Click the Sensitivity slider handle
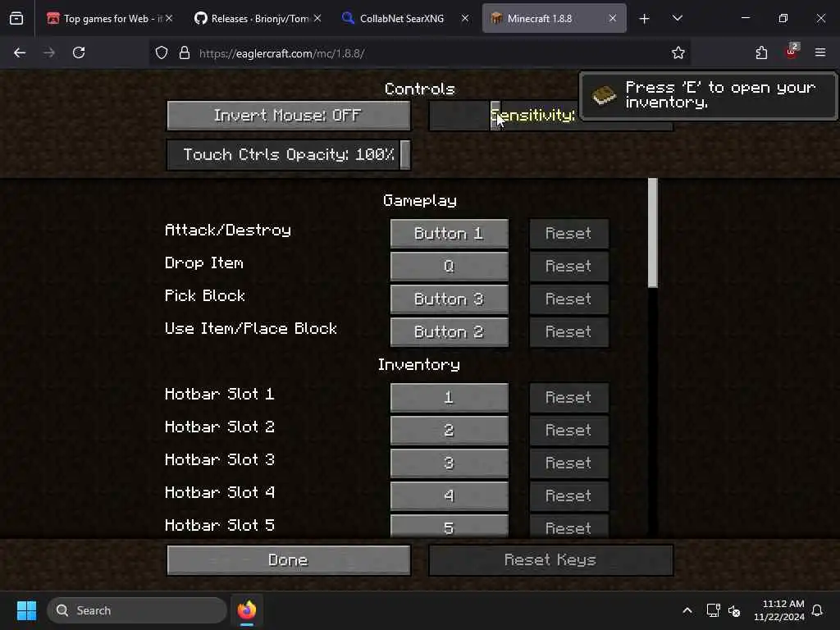The height and width of the screenshot is (630, 840). pos(495,115)
